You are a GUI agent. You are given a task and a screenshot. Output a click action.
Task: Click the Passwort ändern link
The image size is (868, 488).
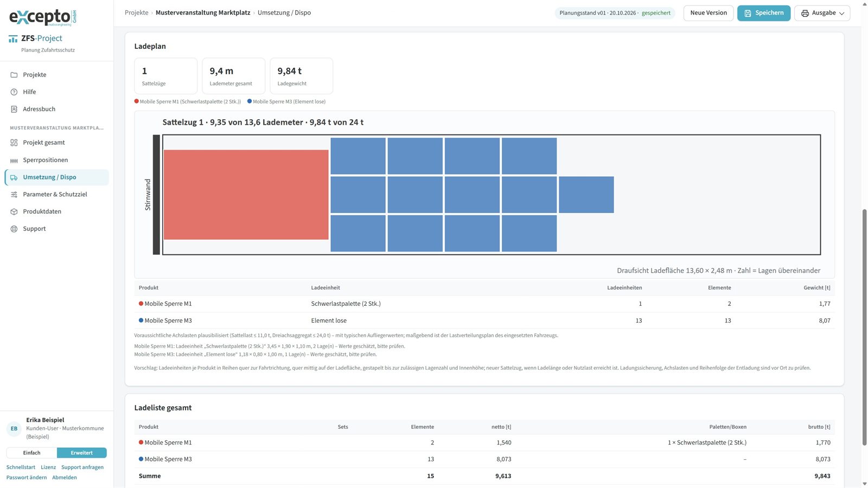pos(27,478)
